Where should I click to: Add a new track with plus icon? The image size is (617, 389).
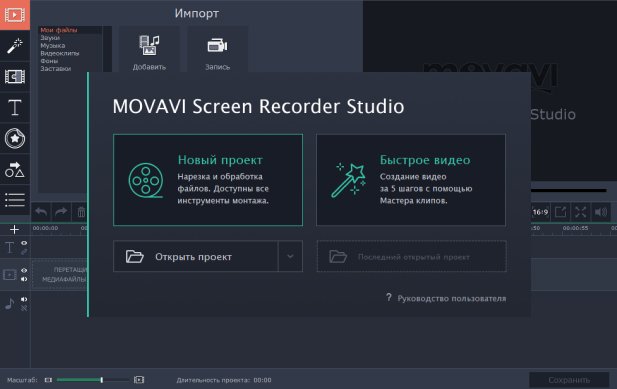(14, 229)
